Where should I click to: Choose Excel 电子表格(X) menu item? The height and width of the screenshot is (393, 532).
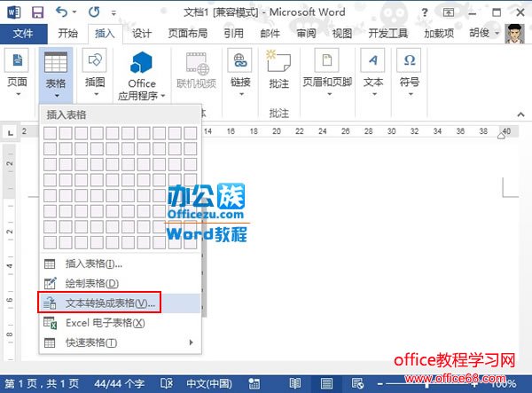point(121,322)
